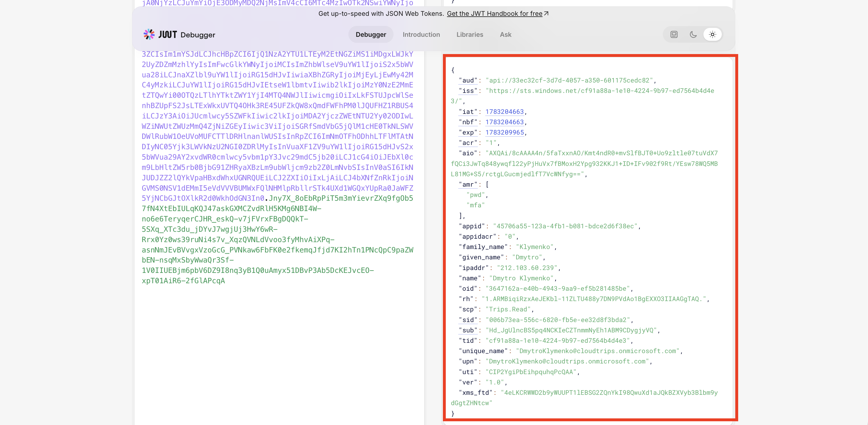
Task: Click the "acr" claim key
Action: [x=468, y=143]
